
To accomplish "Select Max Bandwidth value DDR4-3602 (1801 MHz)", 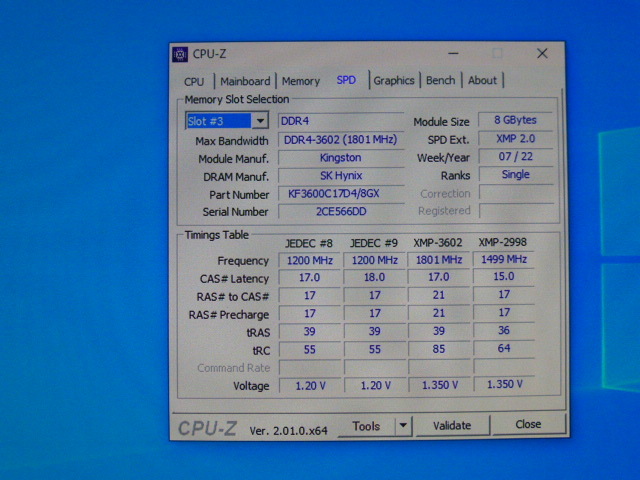I will pos(341,140).
